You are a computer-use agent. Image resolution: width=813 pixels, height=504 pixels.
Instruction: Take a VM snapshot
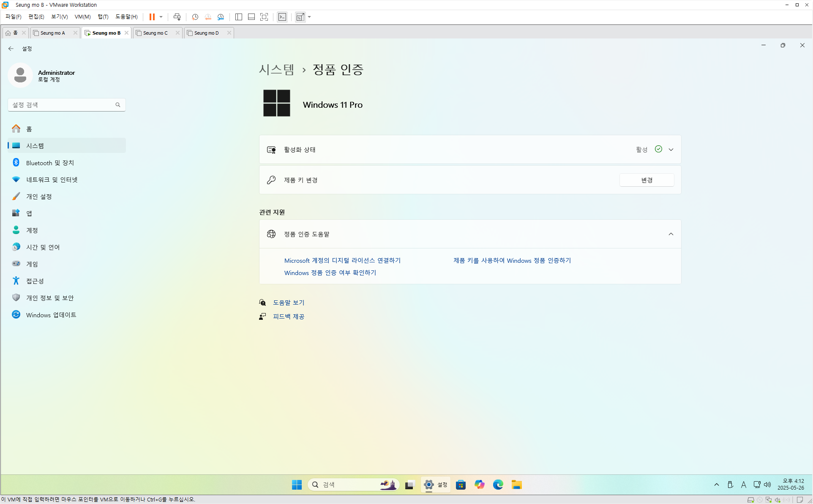[x=195, y=17]
